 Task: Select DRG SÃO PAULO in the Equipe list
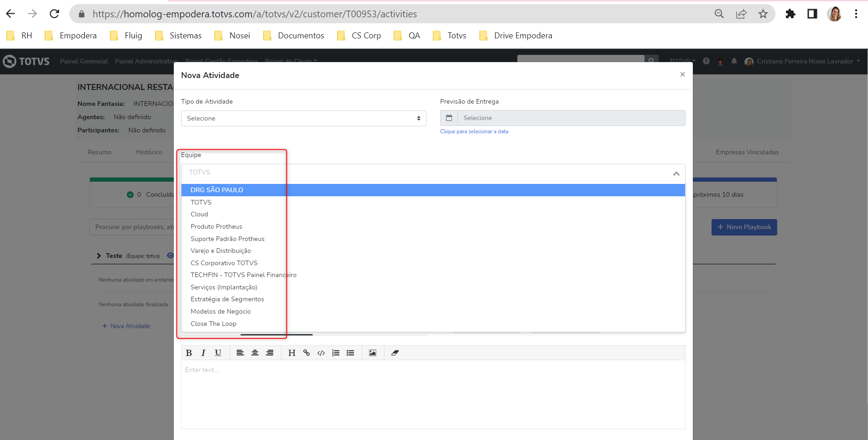coord(433,190)
